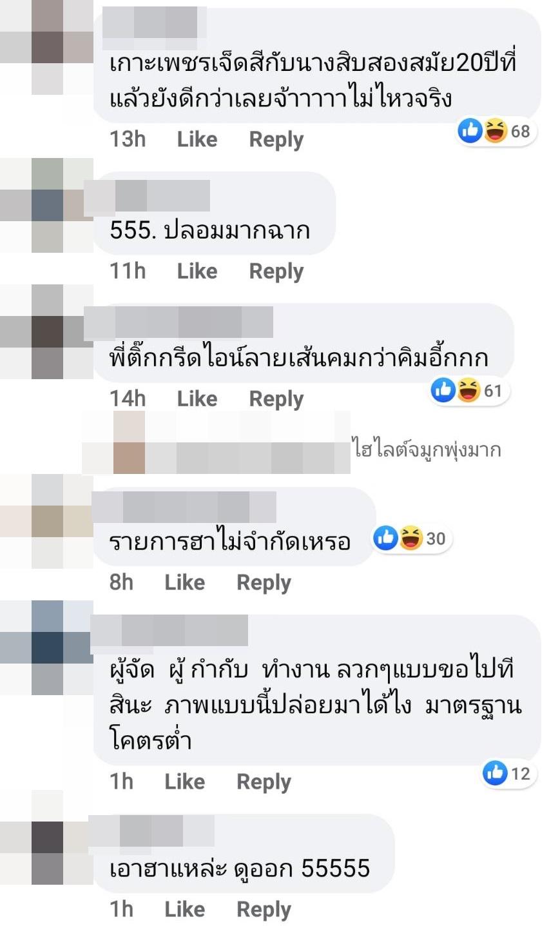Image resolution: width=560 pixels, height=926 pixels.
Task: Reply to the comment posted 14h ago
Action: [276, 399]
